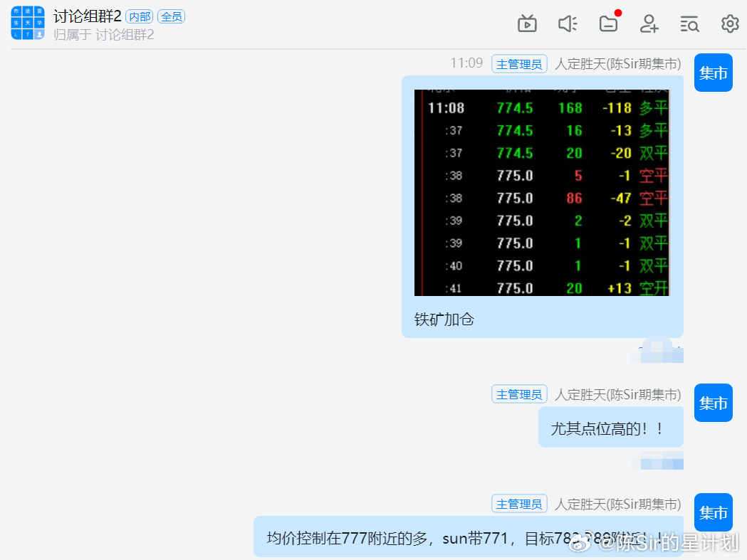Image resolution: width=747 pixels, height=560 pixels.
Task: Open the group settings gear icon
Action: [x=730, y=23]
